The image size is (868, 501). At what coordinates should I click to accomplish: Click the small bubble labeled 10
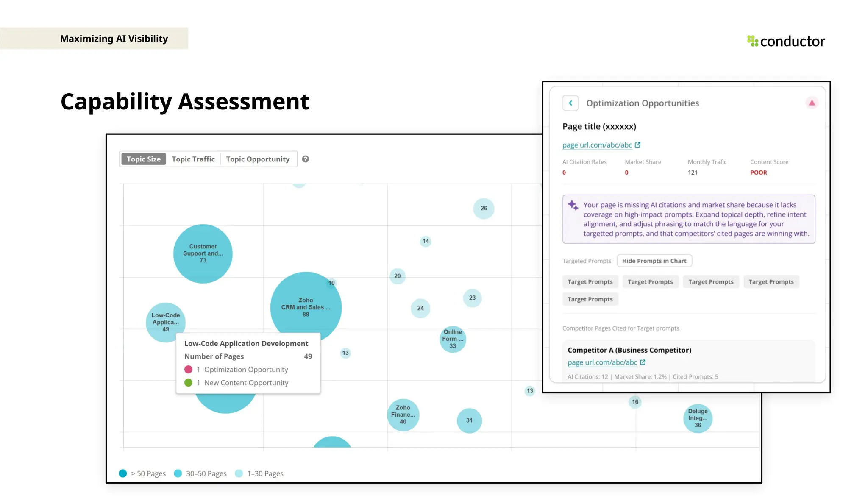(331, 283)
